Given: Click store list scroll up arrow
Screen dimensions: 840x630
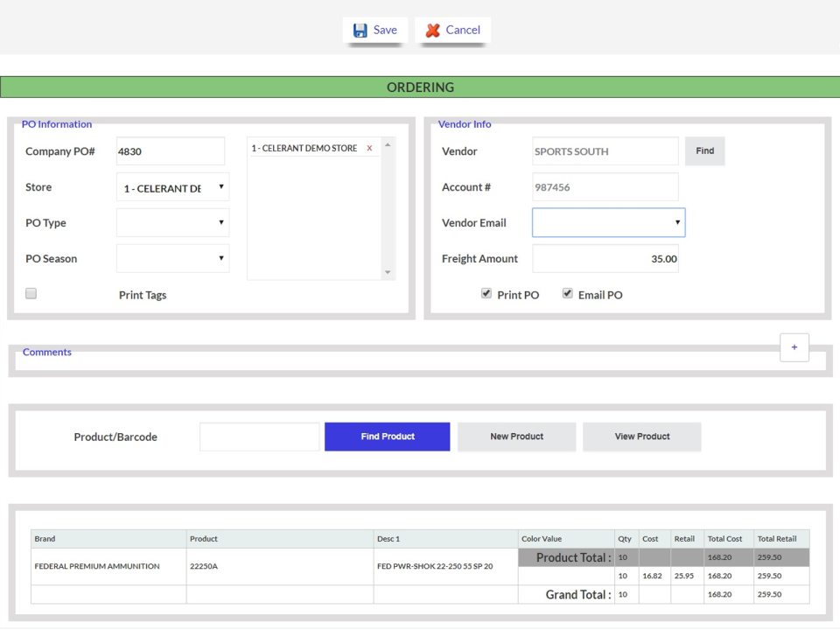Looking at the screenshot, I should (x=388, y=145).
